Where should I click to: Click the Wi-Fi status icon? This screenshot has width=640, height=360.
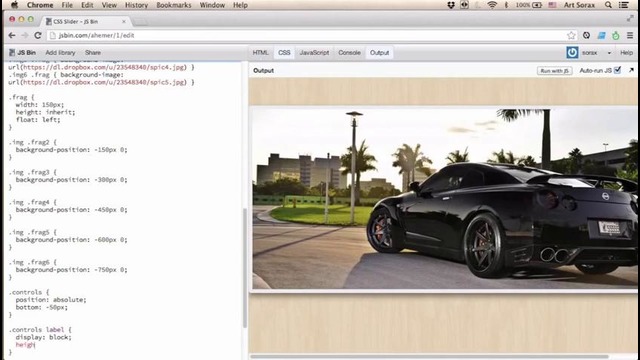click(492, 5)
